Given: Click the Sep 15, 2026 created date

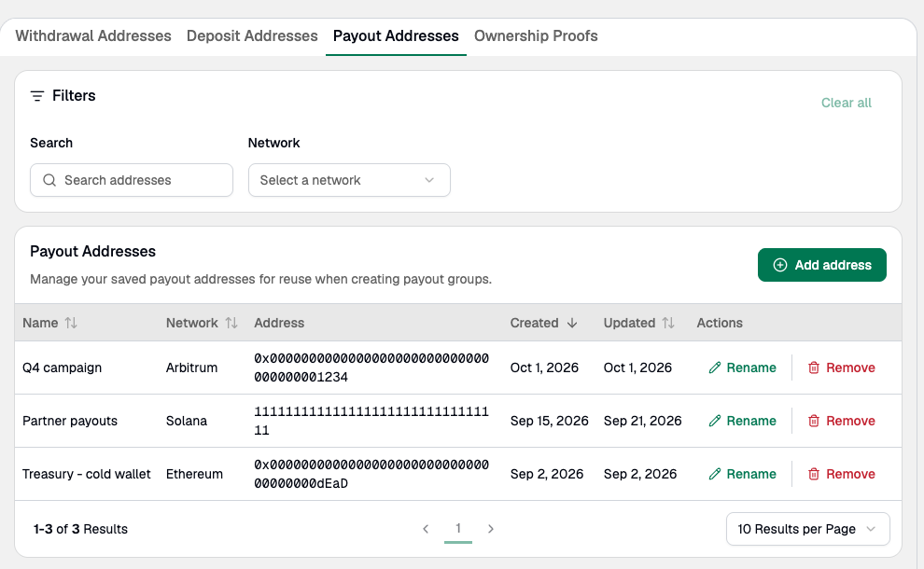Looking at the screenshot, I should click(x=549, y=421).
